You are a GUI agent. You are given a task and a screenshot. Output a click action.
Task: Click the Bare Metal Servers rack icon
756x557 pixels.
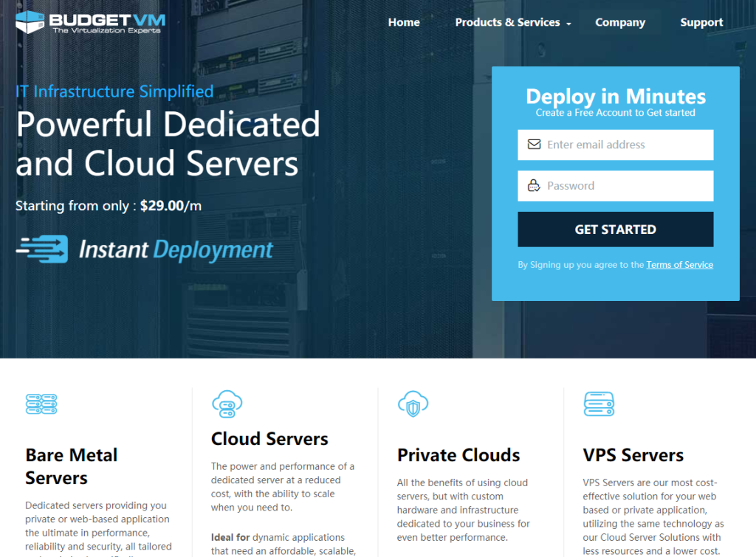(41, 404)
